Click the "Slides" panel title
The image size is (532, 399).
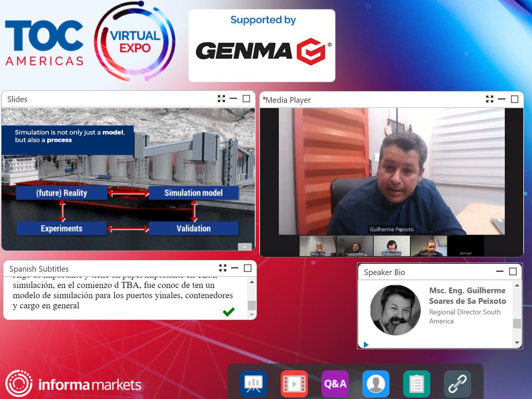pos(17,99)
